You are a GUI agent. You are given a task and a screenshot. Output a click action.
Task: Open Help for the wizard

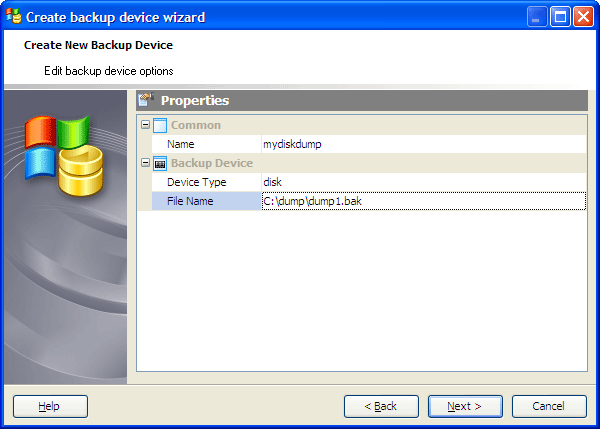(50, 406)
